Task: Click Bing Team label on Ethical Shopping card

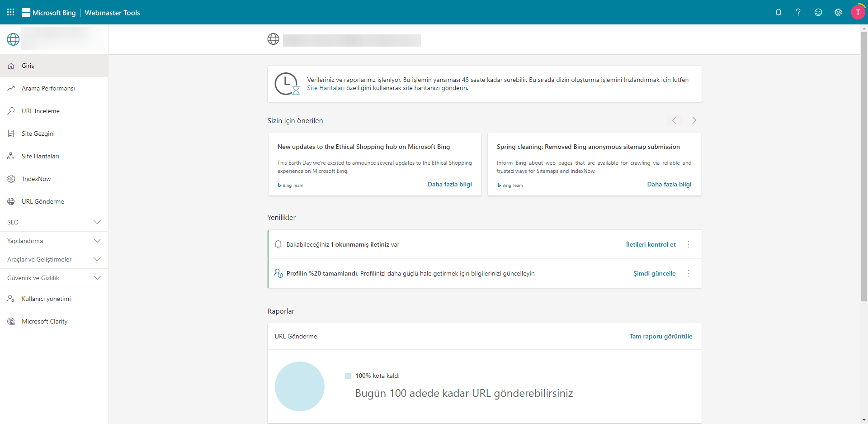Action: 291,185
